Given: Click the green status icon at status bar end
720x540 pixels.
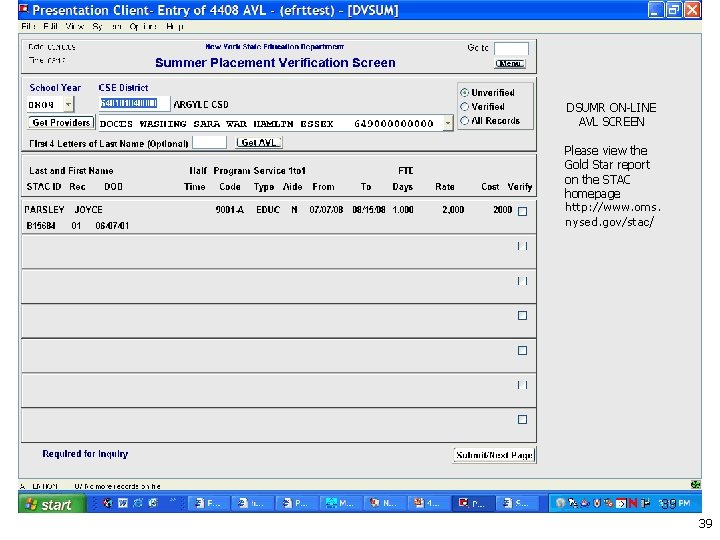Looking at the screenshot, I should pos(695,485).
